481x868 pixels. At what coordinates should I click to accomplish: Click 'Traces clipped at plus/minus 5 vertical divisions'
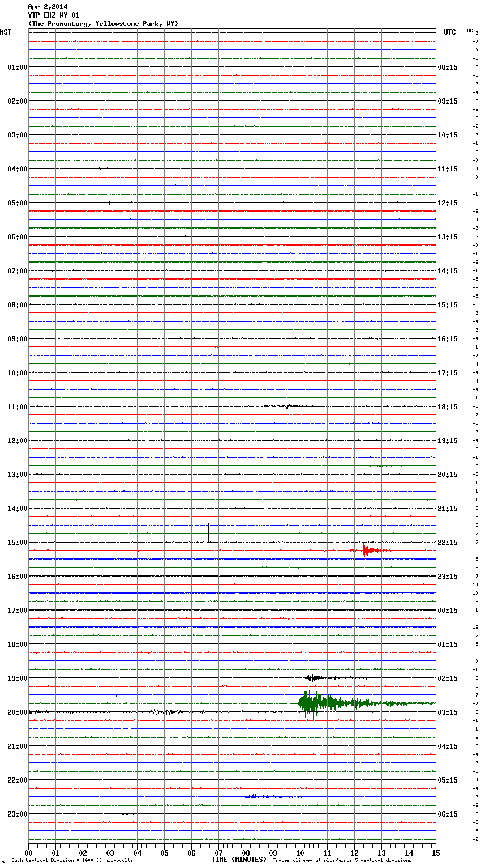[342, 861]
